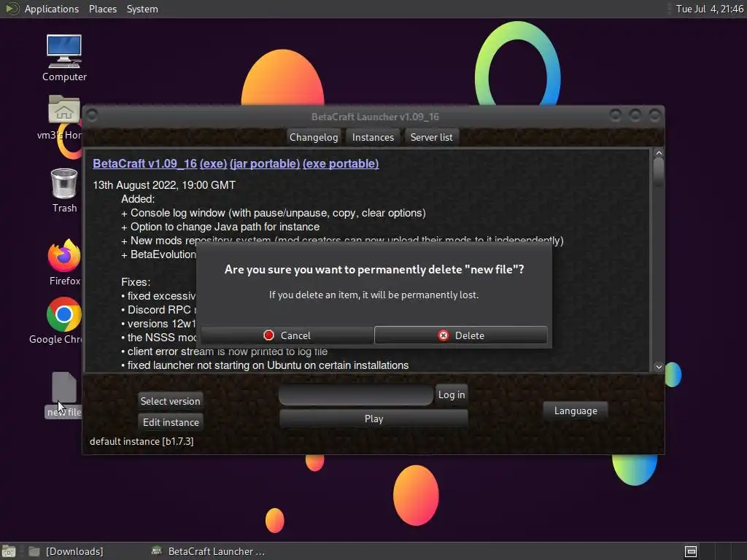Viewport: 747px width, 560px height.
Task: Click the clock showing Tue Jul 4, 21:46
Action: (x=709, y=9)
